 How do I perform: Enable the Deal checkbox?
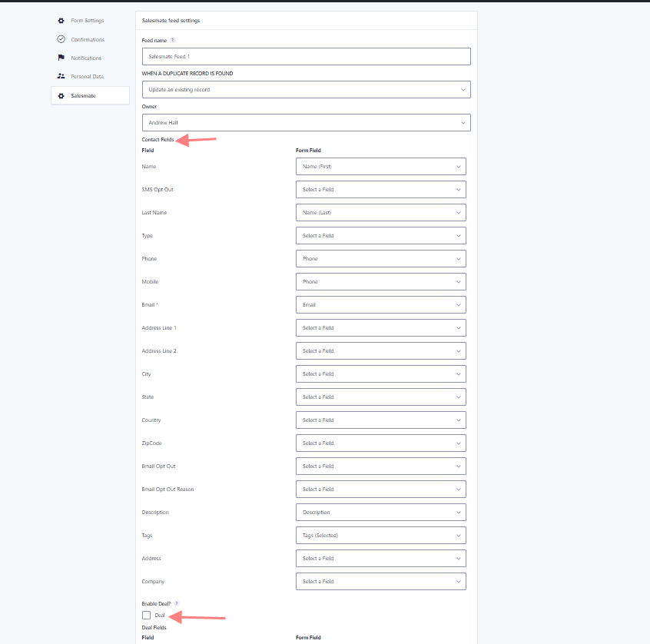click(x=146, y=615)
